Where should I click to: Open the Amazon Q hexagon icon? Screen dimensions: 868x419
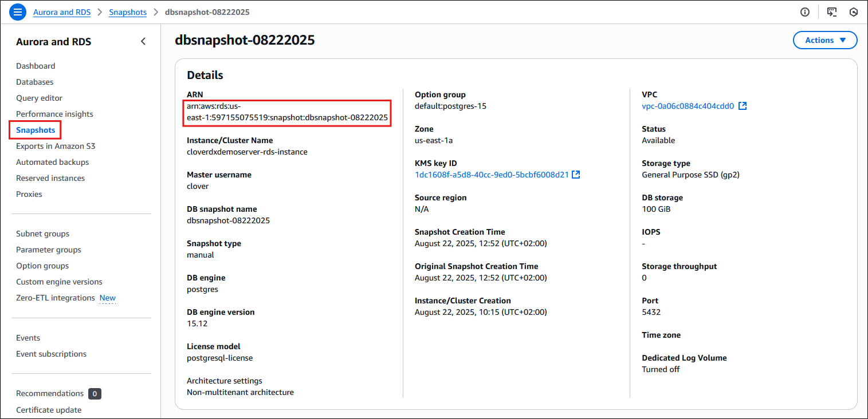click(x=853, y=11)
